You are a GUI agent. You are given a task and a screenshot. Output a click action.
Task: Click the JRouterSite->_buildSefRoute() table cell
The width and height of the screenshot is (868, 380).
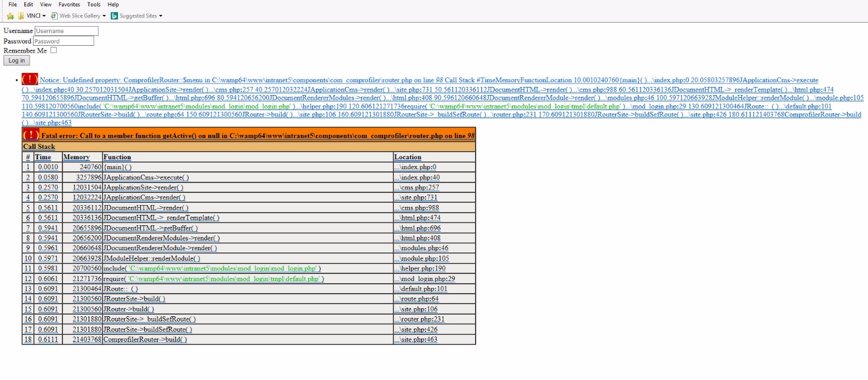coord(248,319)
